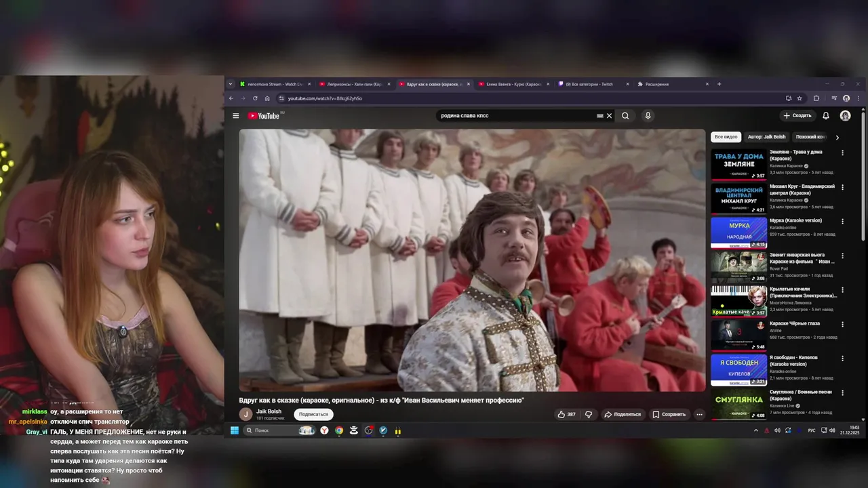Dislike the video with thumbs-down
Viewport: 868px width, 488px height.
click(589, 414)
